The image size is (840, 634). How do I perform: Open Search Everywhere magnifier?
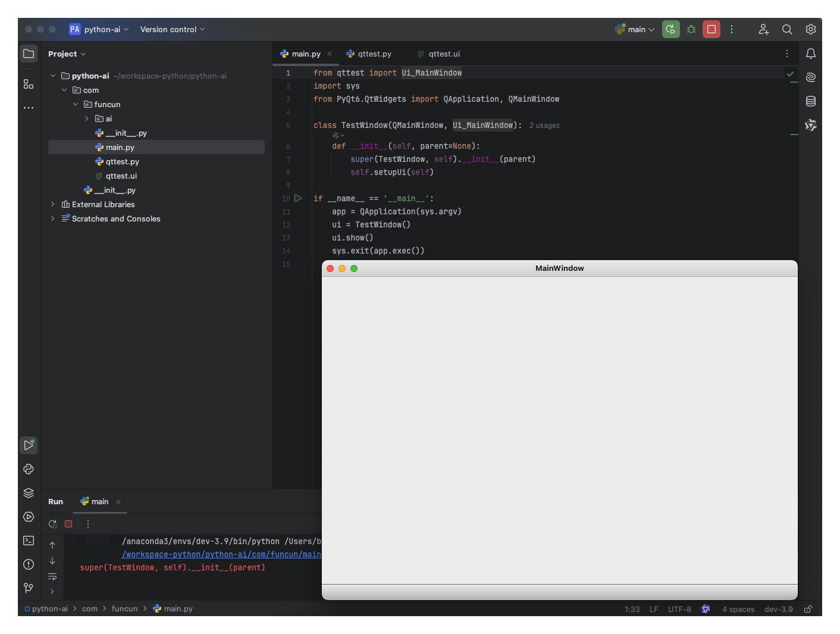tap(787, 29)
